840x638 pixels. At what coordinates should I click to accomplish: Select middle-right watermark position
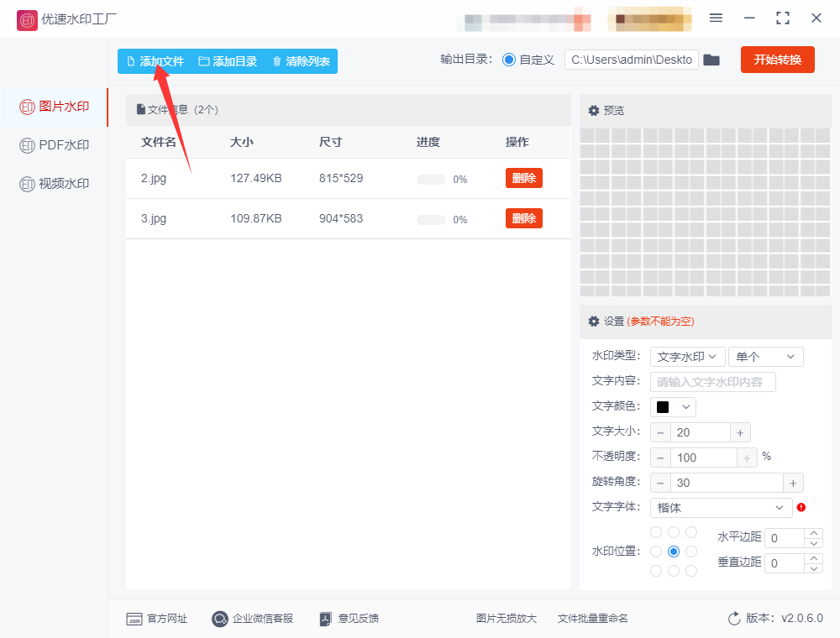tap(691, 552)
